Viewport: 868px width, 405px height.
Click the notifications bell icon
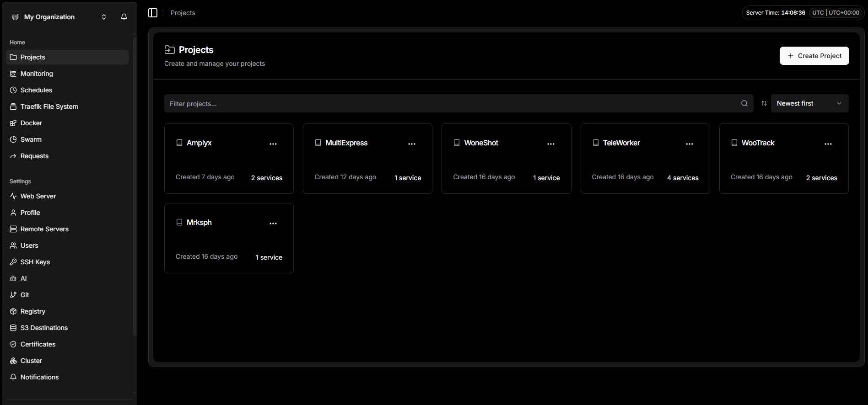tap(124, 17)
